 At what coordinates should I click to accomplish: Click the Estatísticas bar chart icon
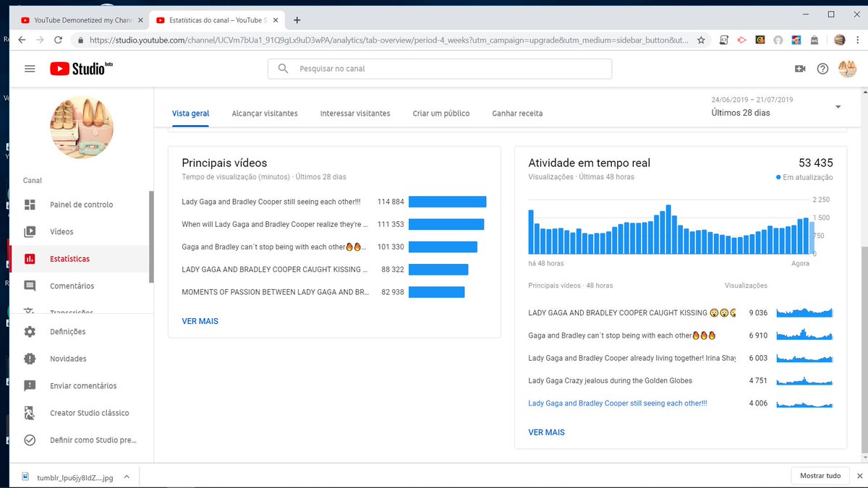(30, 259)
